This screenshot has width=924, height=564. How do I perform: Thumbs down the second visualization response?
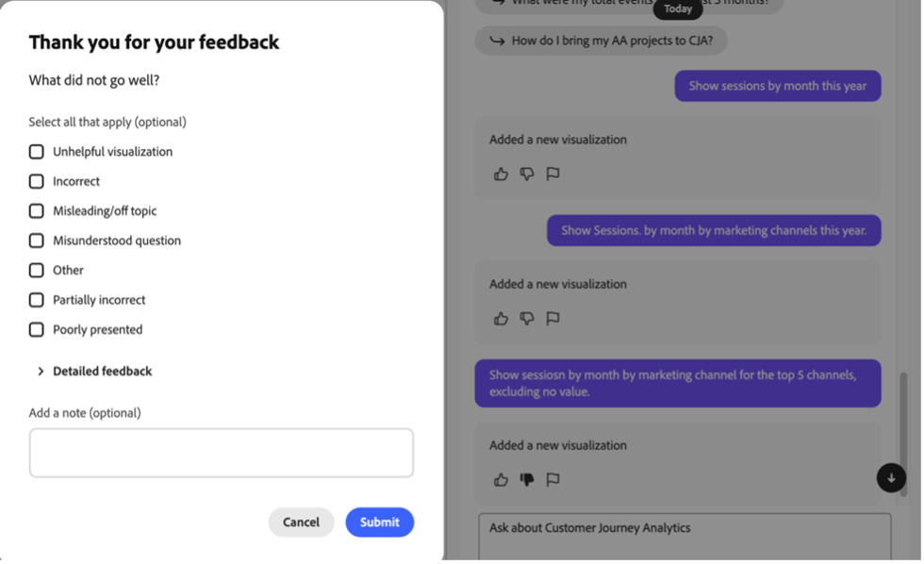pos(527,319)
